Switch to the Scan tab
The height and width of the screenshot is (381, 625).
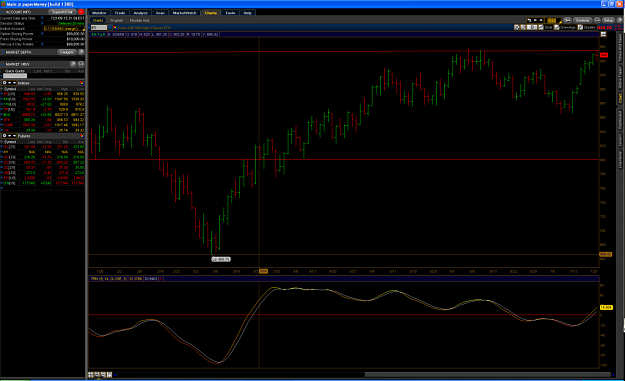coord(160,13)
